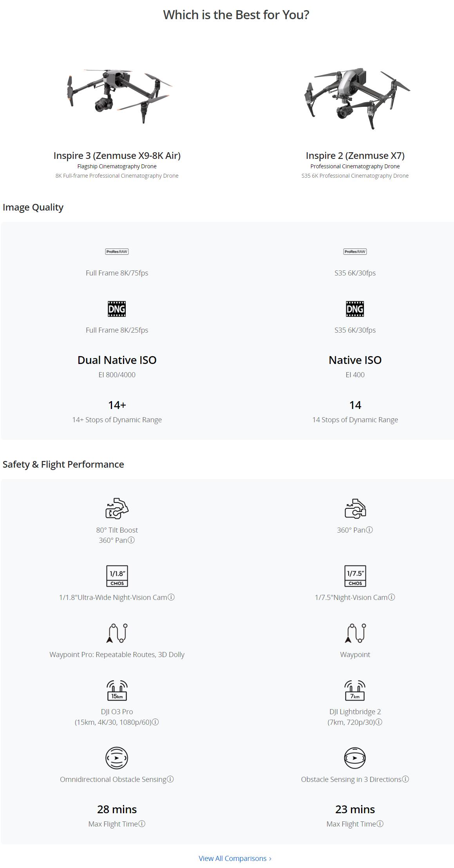This screenshot has height=868, width=454.
Task: Open the Inspire 3 (Zenmuse X9-8K Air) title
Action: click(x=117, y=155)
